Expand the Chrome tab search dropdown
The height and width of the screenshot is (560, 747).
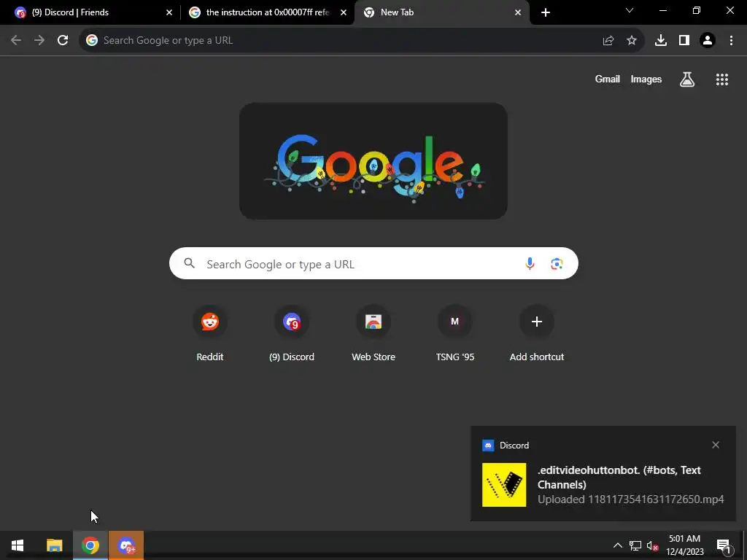[x=630, y=11]
